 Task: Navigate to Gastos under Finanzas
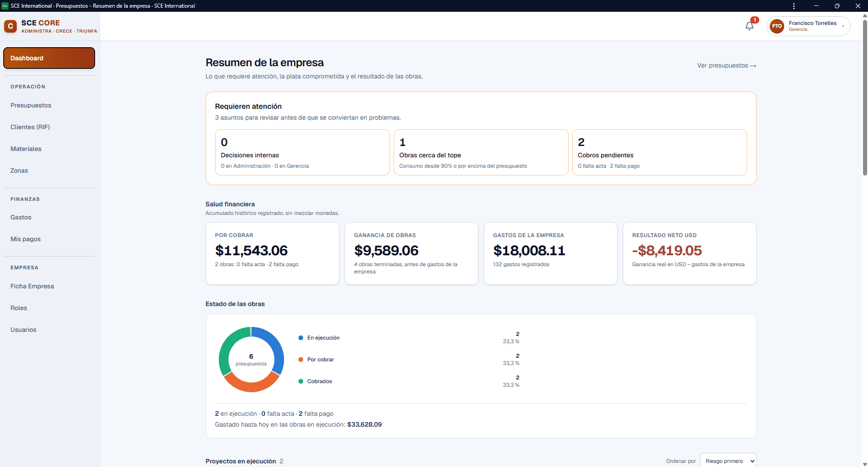(x=21, y=217)
